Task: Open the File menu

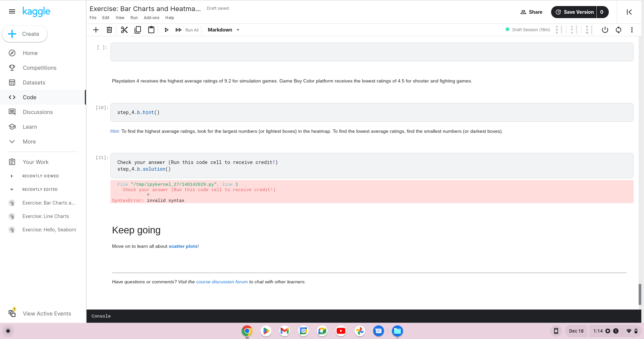Action: coord(93,18)
